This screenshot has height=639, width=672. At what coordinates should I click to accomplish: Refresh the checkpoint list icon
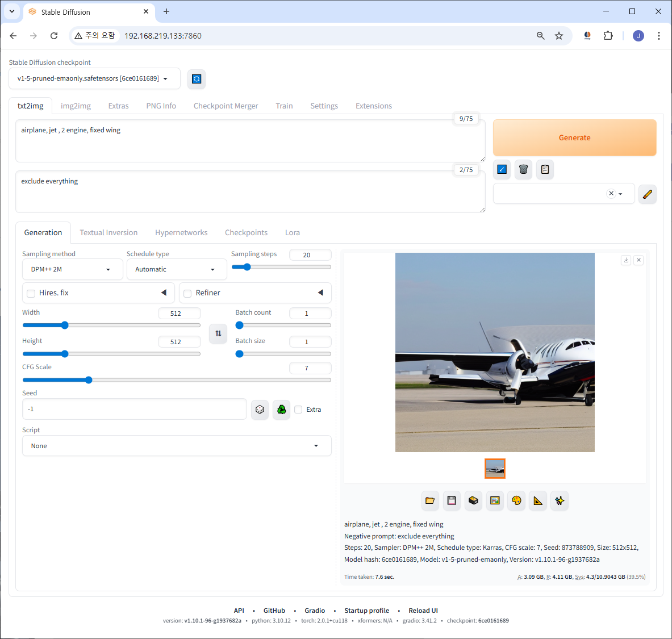[197, 79]
